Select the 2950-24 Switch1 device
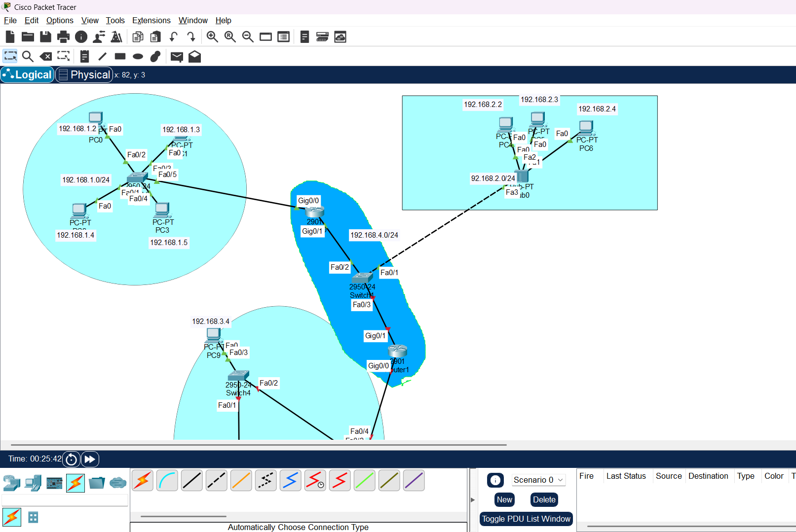The height and width of the screenshot is (532, 796). coord(362,278)
